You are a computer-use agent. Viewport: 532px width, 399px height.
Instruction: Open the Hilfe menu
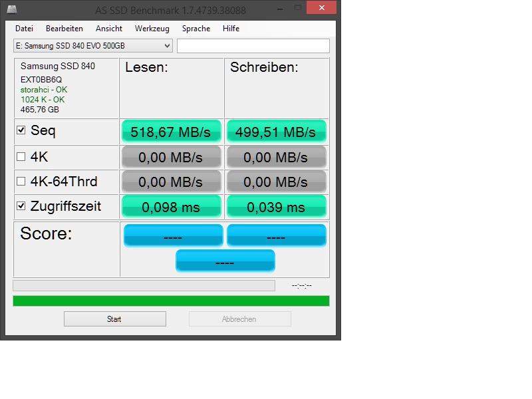[x=231, y=29]
